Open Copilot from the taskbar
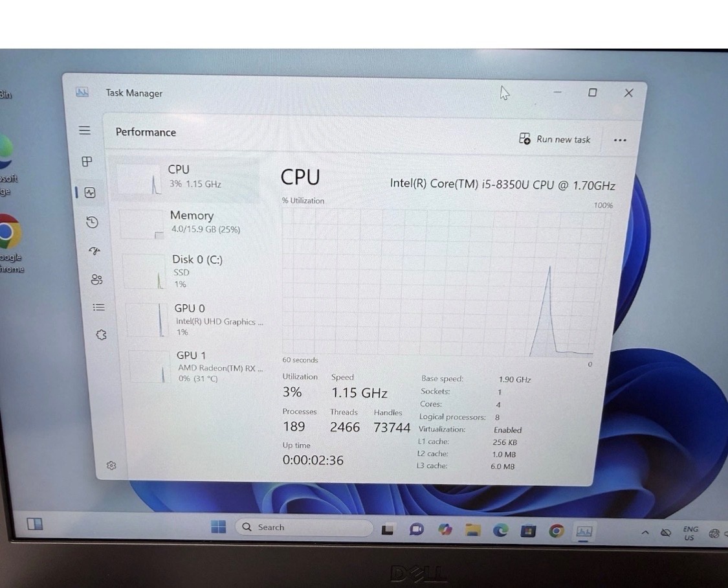Viewport: 728px width, 588px height. 445,530
